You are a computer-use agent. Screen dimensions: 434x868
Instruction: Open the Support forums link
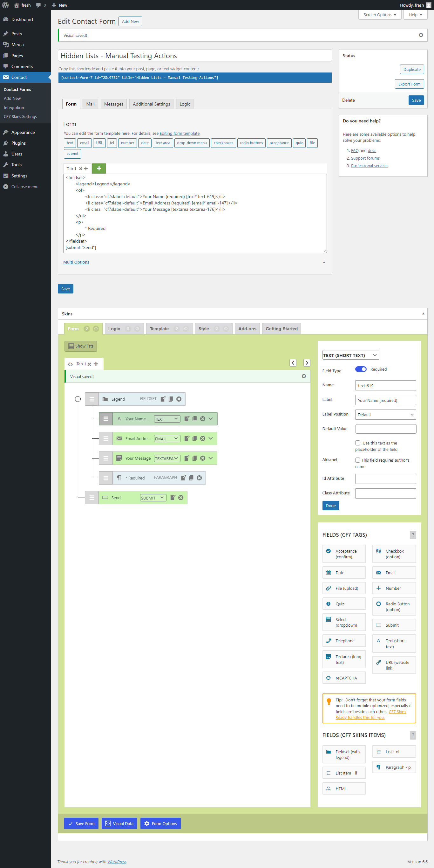(365, 158)
